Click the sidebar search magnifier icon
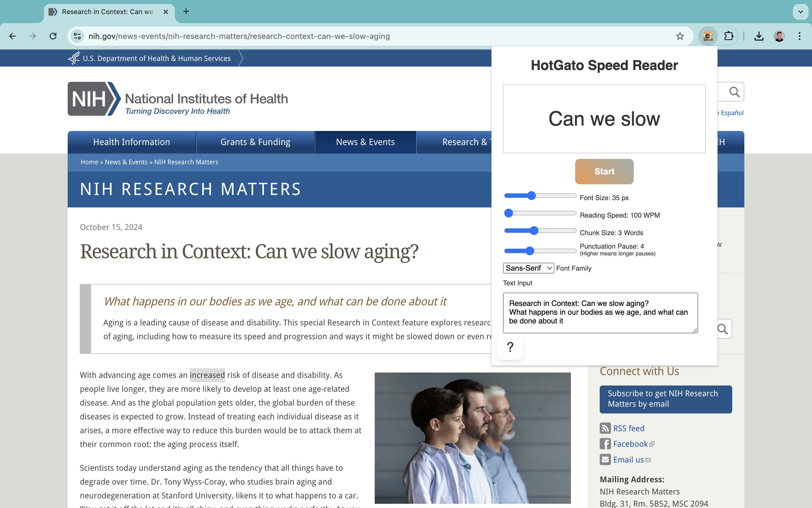 tap(722, 329)
